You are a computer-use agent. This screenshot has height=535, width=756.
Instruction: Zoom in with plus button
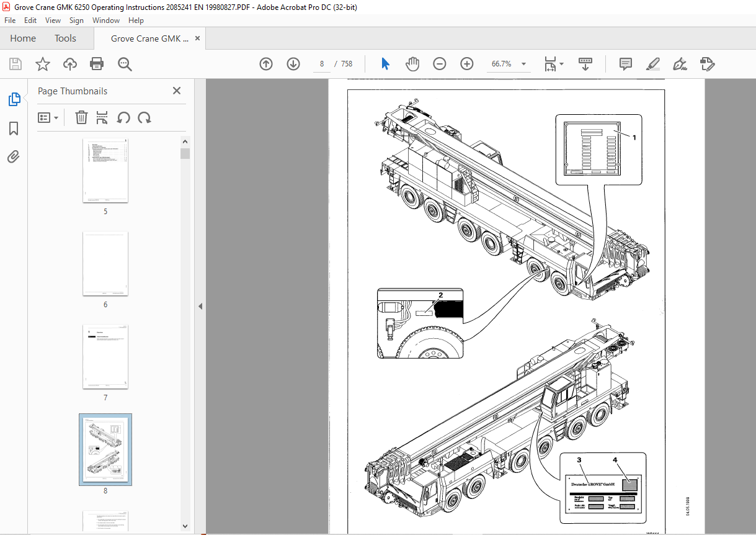tap(467, 64)
